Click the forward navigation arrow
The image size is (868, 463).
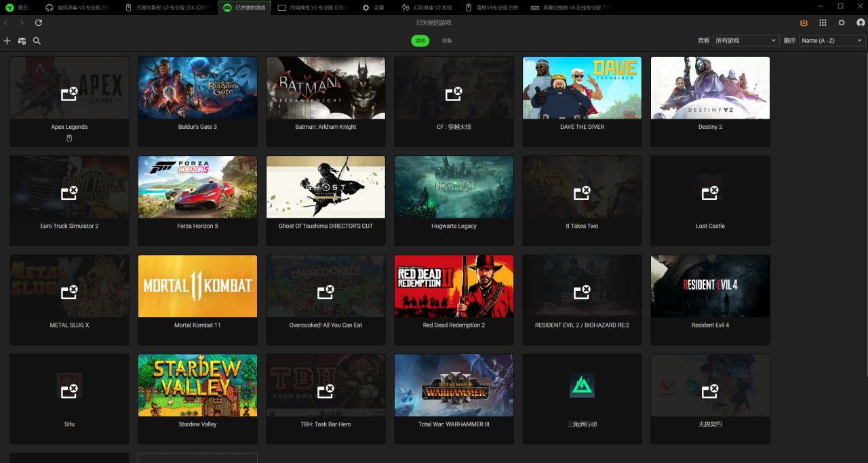22,22
